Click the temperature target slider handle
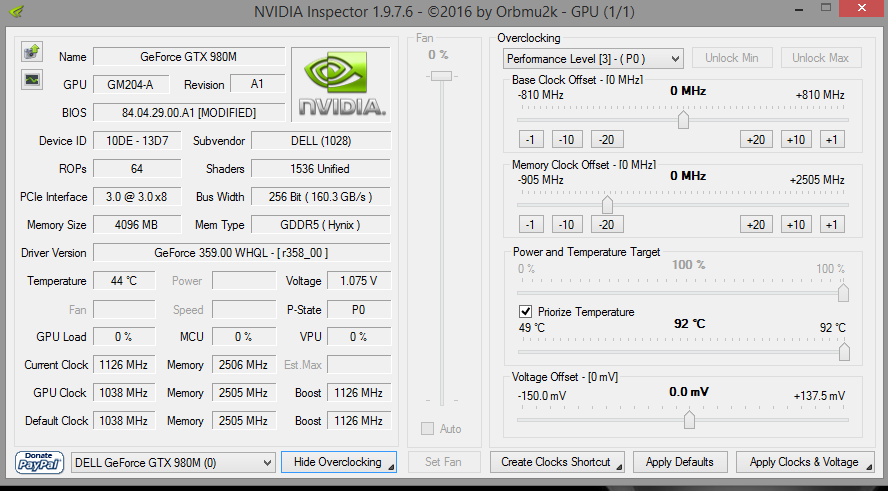Viewport: 888px width, 491px height. tap(844, 352)
